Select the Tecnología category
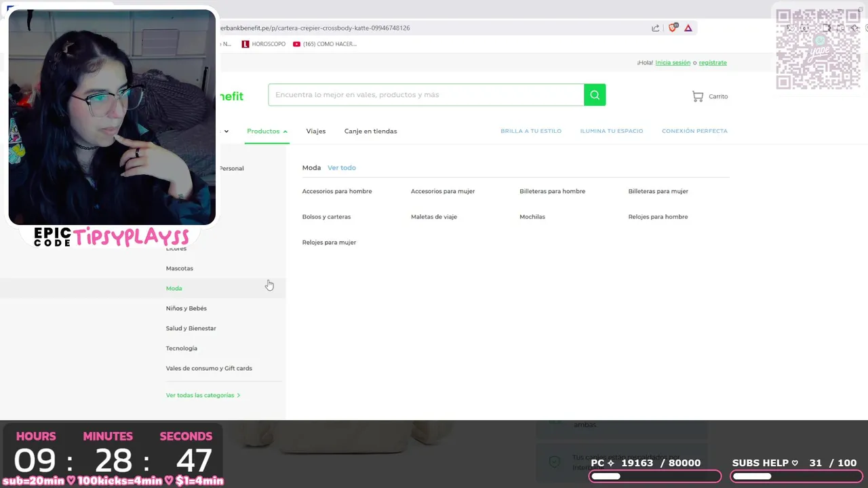 (182, 348)
